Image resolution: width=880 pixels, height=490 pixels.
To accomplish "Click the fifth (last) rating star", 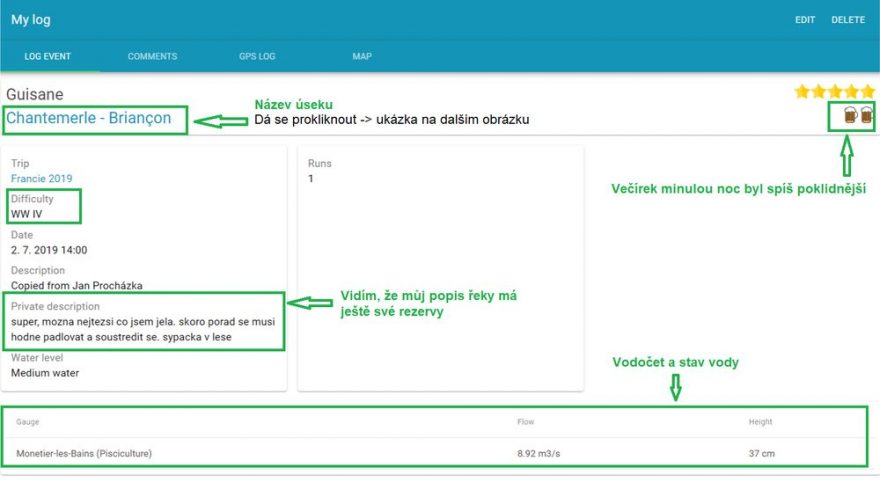I will 867,92.
